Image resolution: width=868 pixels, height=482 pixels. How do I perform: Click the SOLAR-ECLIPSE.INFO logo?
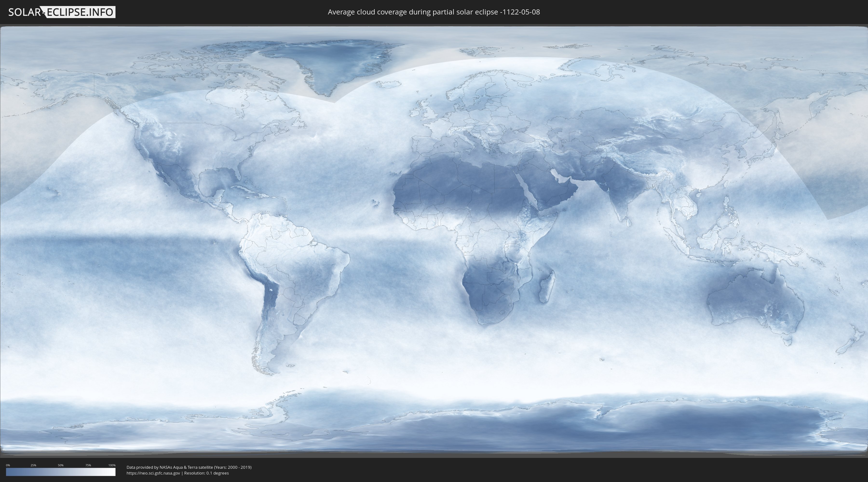(x=62, y=12)
